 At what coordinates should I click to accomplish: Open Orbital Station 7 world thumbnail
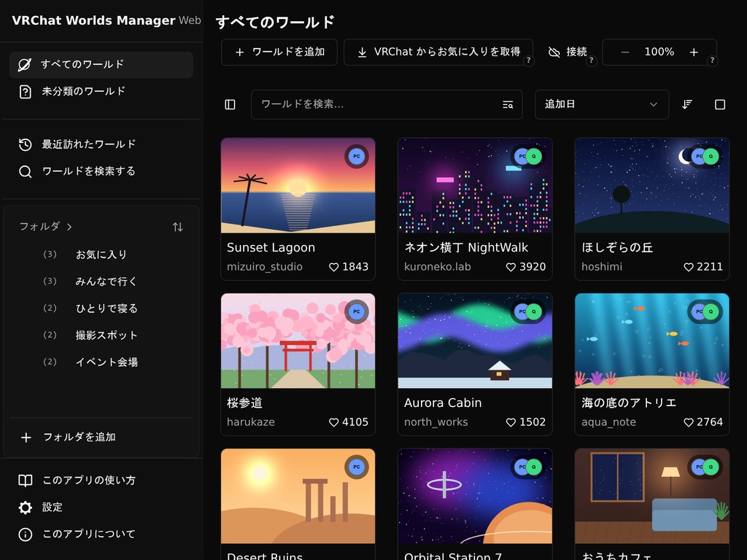(475, 496)
